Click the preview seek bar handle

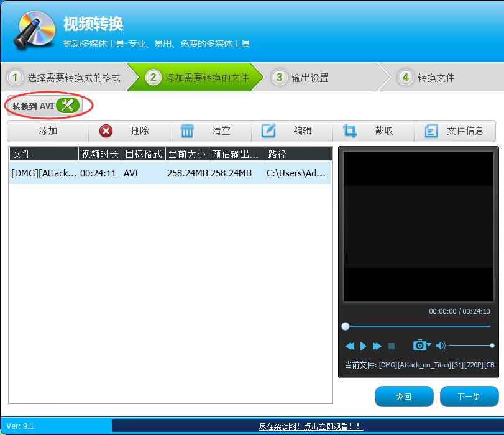click(x=346, y=326)
